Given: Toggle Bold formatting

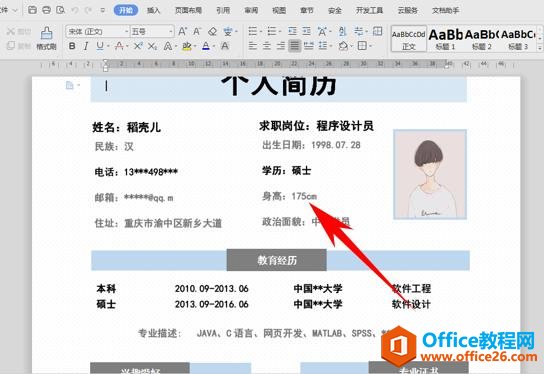Looking at the screenshot, I should (72, 46).
